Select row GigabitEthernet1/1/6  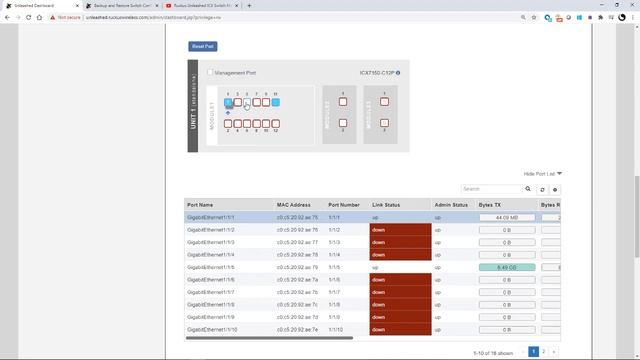tap(372, 280)
